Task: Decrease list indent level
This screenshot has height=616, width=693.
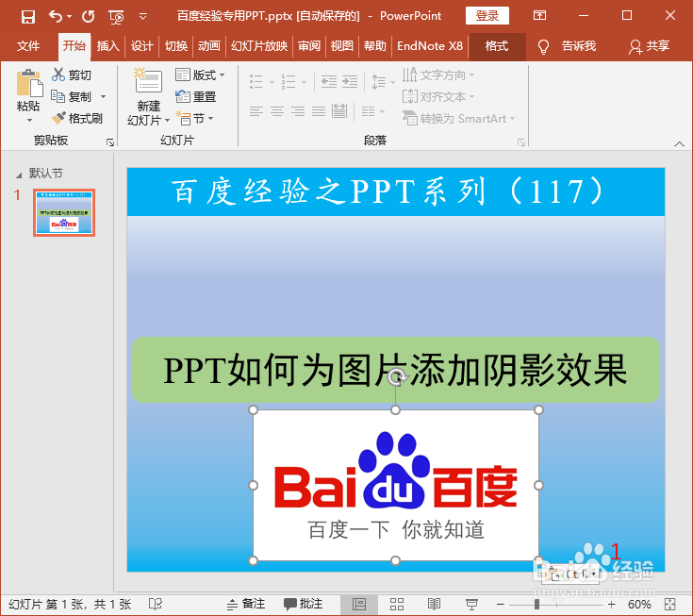Action: click(x=329, y=82)
